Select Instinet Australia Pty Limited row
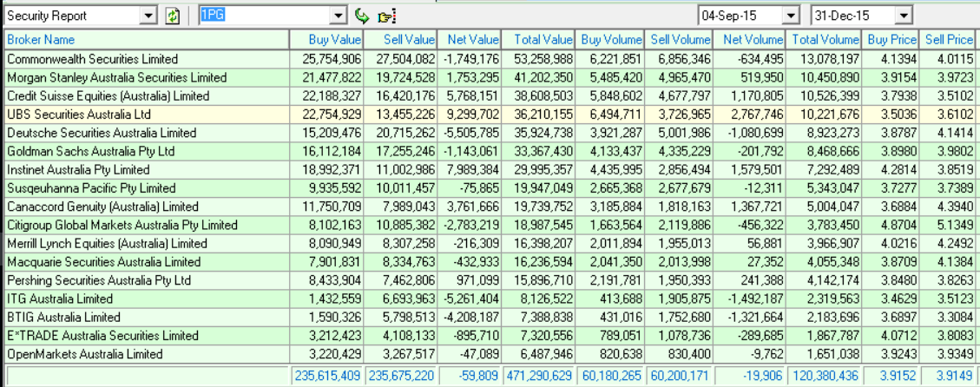Screen dimensions: 980x387 [490, 170]
